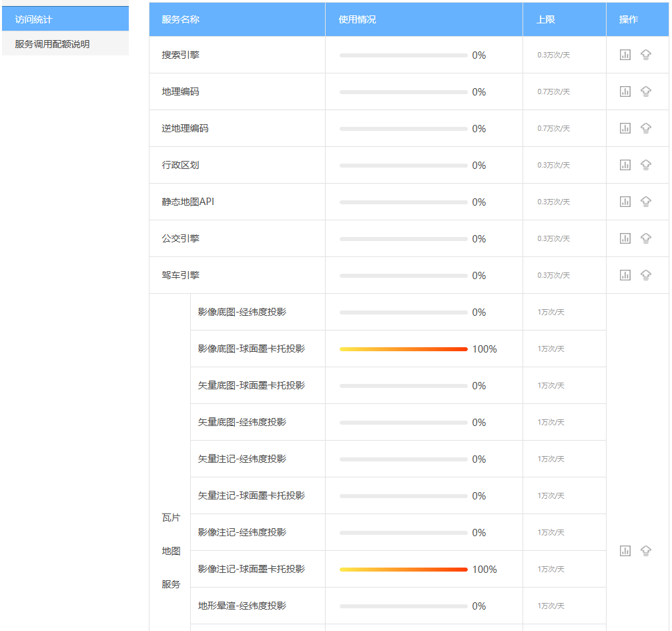The image size is (672, 631).
Task: Open 服务调用配额说明 in the sidebar
Action: [x=65, y=44]
